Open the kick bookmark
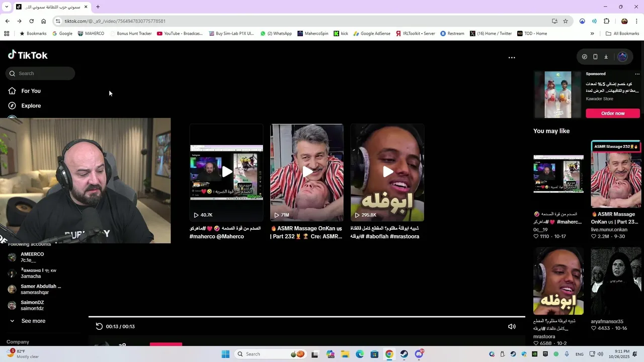 [x=341, y=34]
